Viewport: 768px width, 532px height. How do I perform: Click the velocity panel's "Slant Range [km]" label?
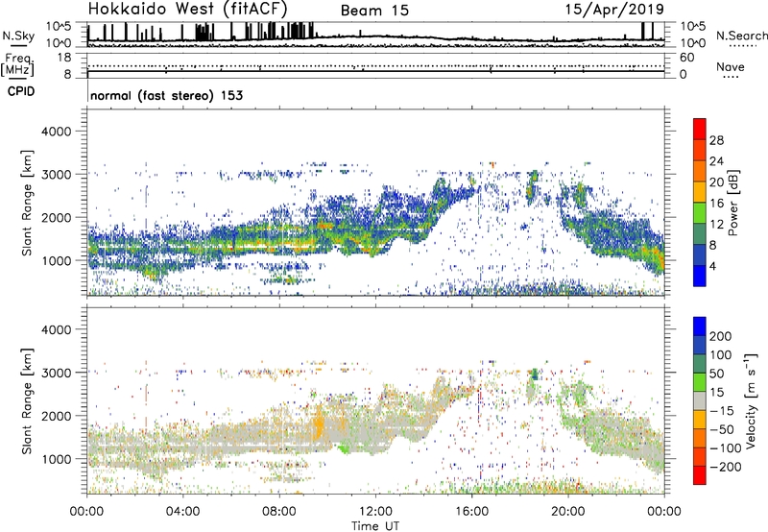coord(27,401)
